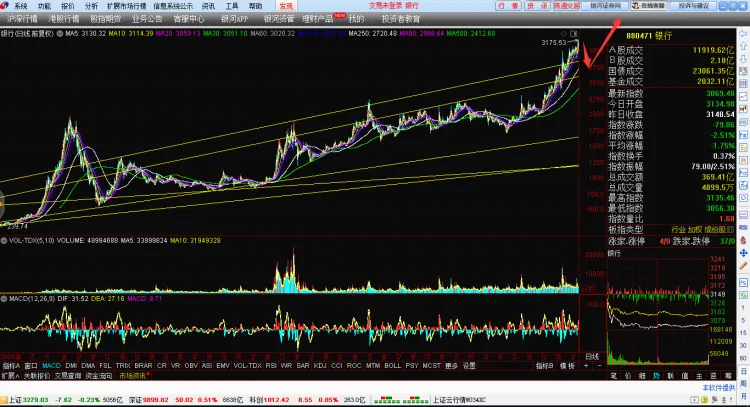
Task: Open the 系统 menu
Action: click(x=21, y=6)
